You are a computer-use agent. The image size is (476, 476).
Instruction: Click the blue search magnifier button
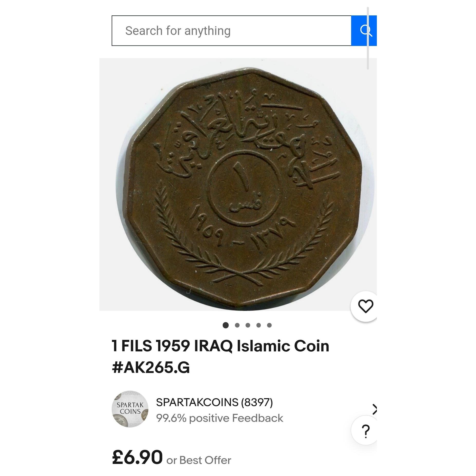(x=364, y=31)
